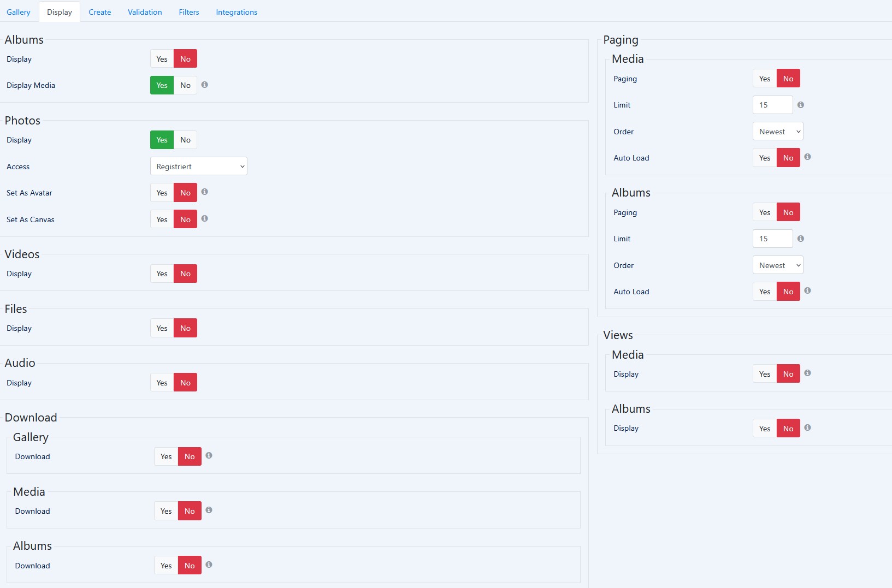This screenshot has height=588, width=892.
Task: Click info icon next to Paging Media Auto Load
Action: tap(807, 157)
